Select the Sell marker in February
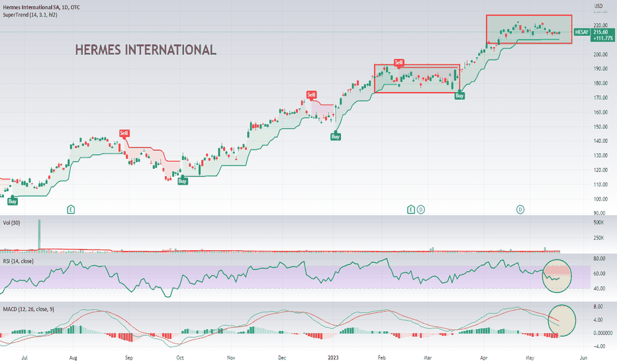This screenshot has height=364, width=617. [x=399, y=63]
